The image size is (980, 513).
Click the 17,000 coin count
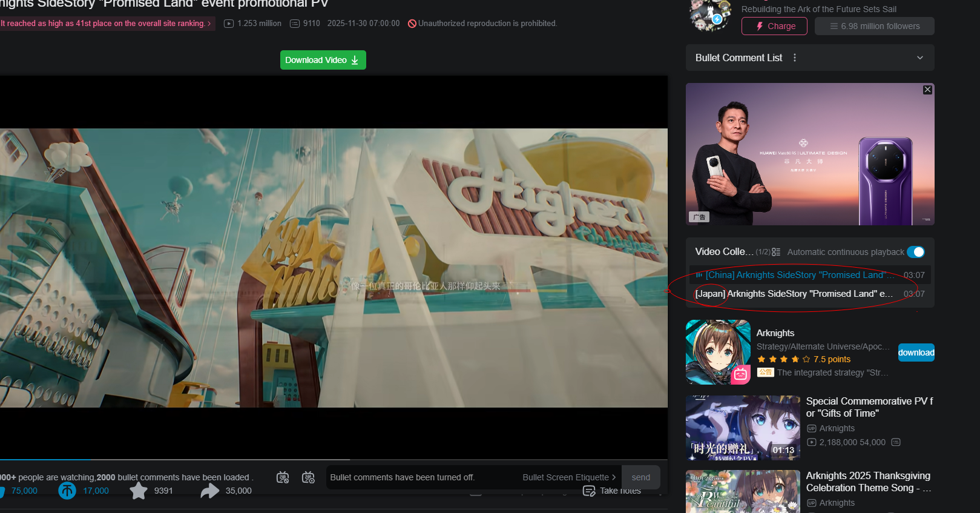click(x=96, y=491)
